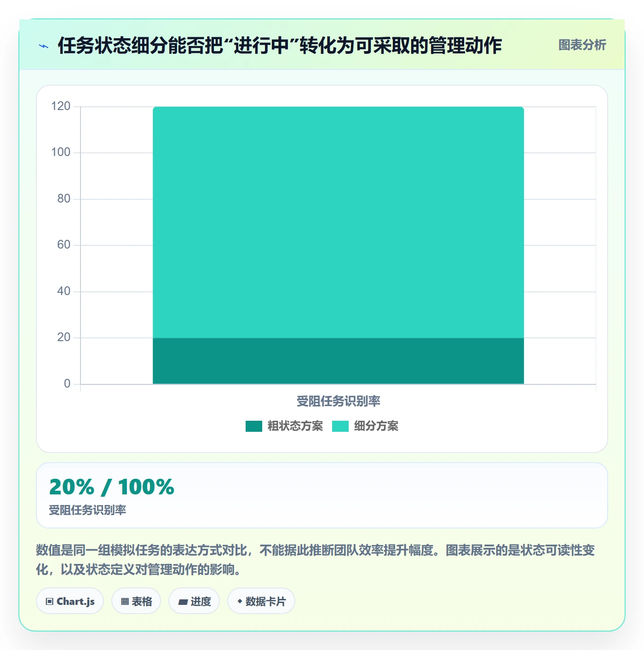Click the 粗状态方案 legend label
This screenshot has width=644, height=650.
coord(295,426)
